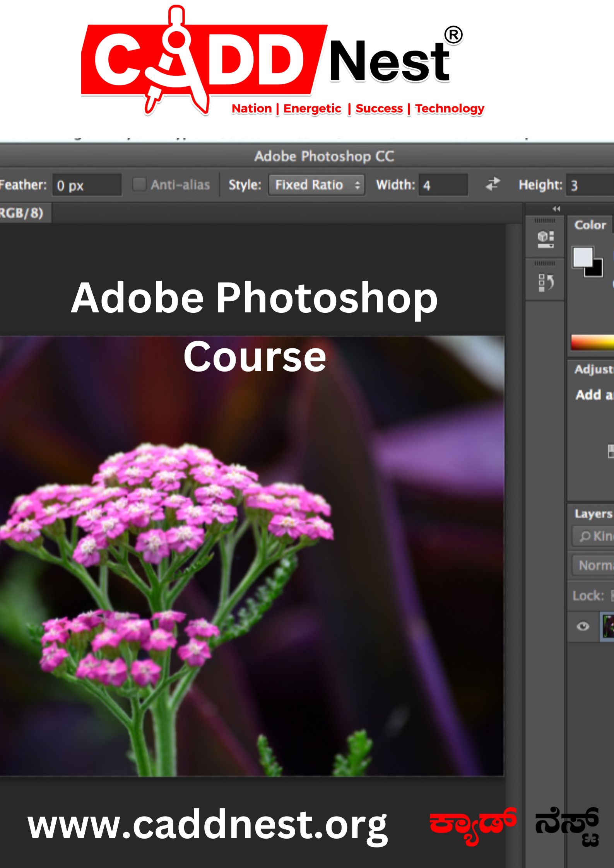The image size is (614, 868).
Task: Open the Style dropdown set to Fixed Ratio
Action: point(316,185)
